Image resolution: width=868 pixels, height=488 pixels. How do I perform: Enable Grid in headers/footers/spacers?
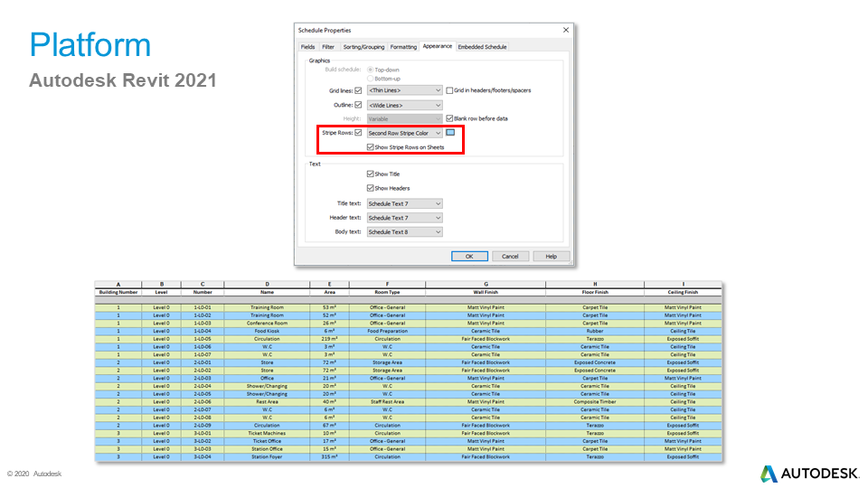(450, 90)
